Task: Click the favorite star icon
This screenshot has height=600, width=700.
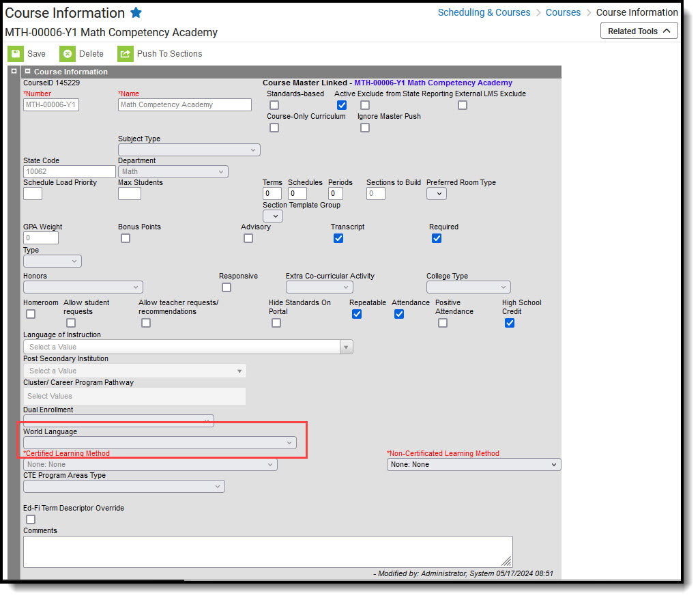Action: tap(136, 12)
